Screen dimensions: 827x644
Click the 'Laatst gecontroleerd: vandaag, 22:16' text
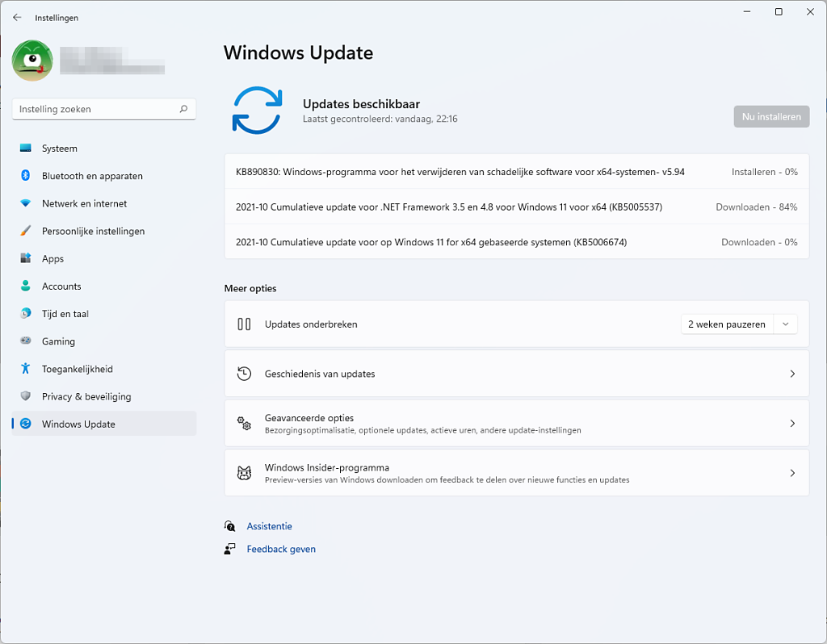(380, 119)
